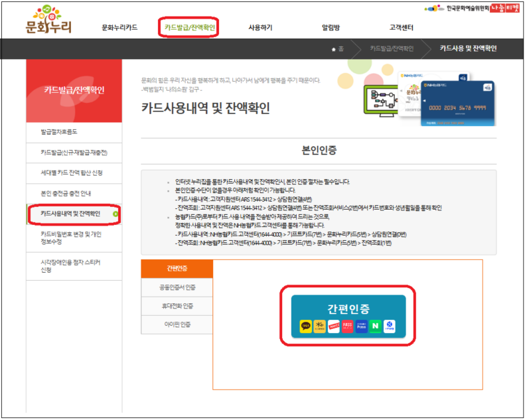Screen dimensions: 525x420
Task: Select the 휴대전화 인증 tab
Action: (177, 306)
